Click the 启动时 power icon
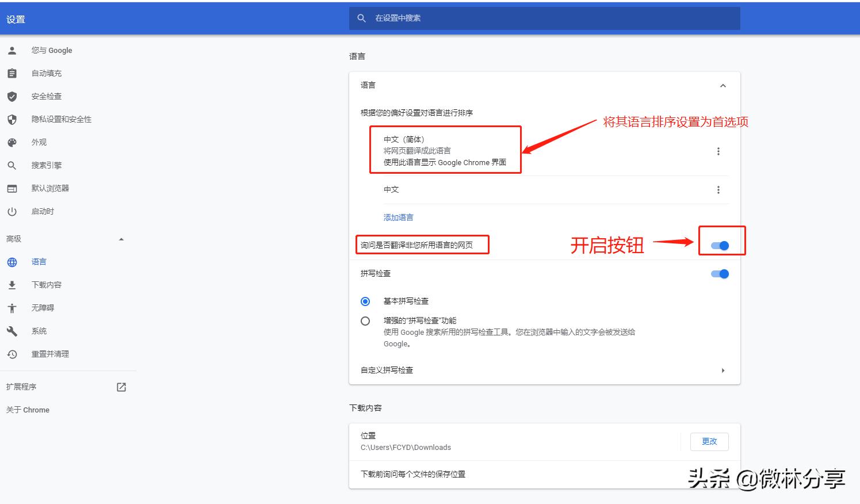860x504 pixels. point(13,211)
